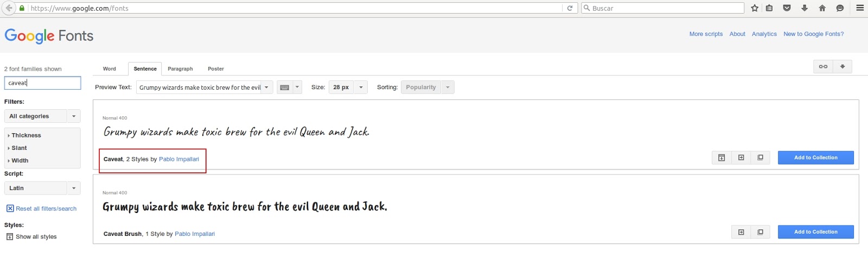Switch to the Word tab
Screen dimensions: 868x263
pyautogui.click(x=110, y=69)
